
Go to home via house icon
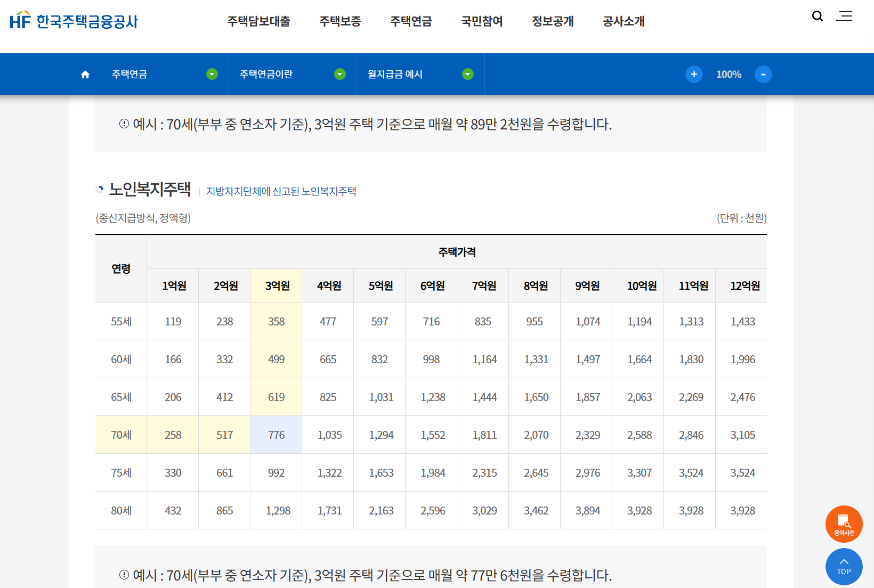click(x=85, y=75)
